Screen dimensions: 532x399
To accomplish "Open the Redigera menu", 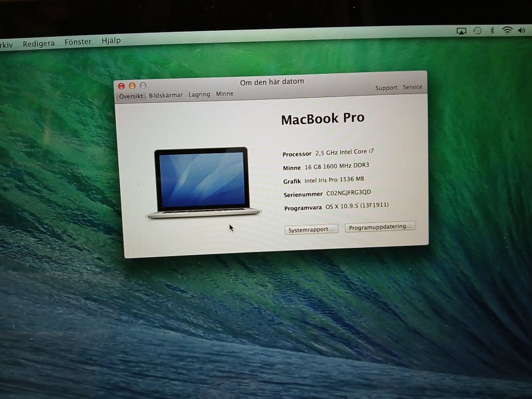I will pos(38,43).
